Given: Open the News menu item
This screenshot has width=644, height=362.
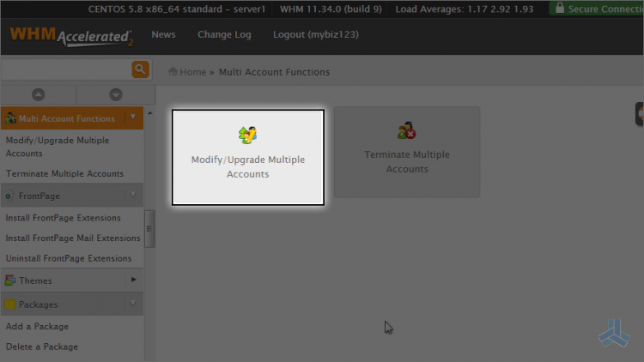Looking at the screenshot, I should pyautogui.click(x=163, y=34).
